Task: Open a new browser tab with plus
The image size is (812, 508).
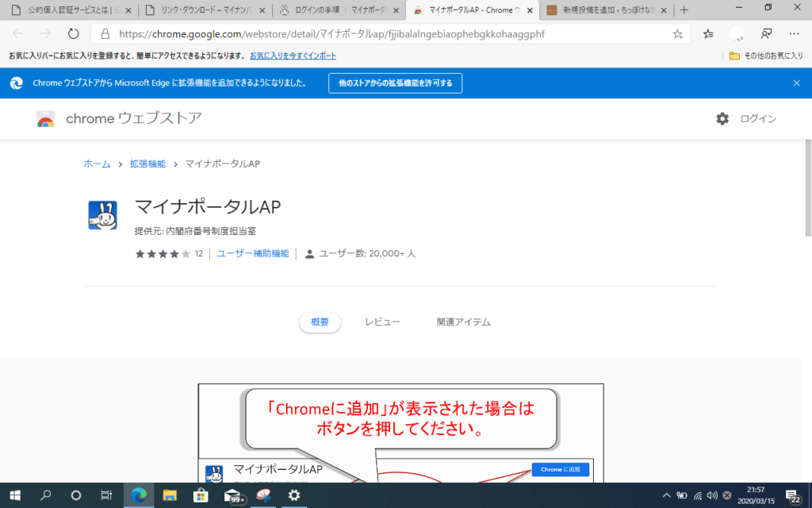Action: (684, 10)
